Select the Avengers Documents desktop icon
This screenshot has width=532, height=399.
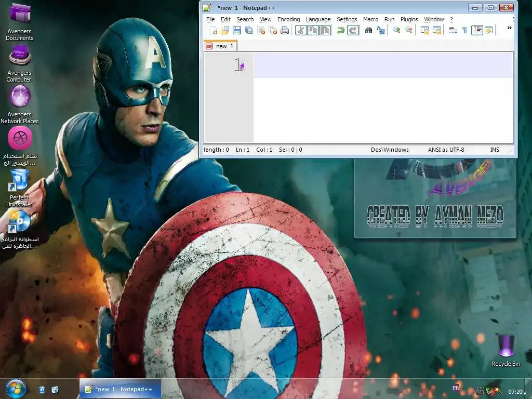pyautogui.click(x=20, y=21)
